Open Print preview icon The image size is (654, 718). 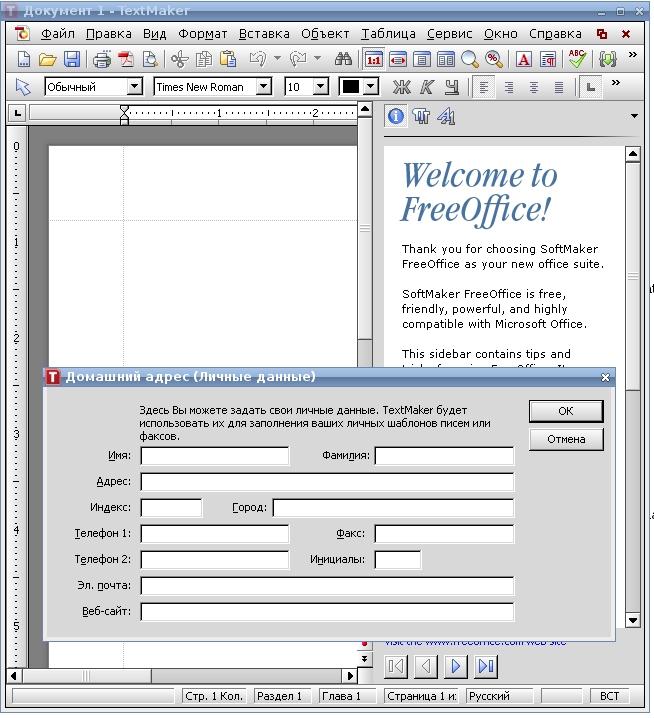[150, 60]
